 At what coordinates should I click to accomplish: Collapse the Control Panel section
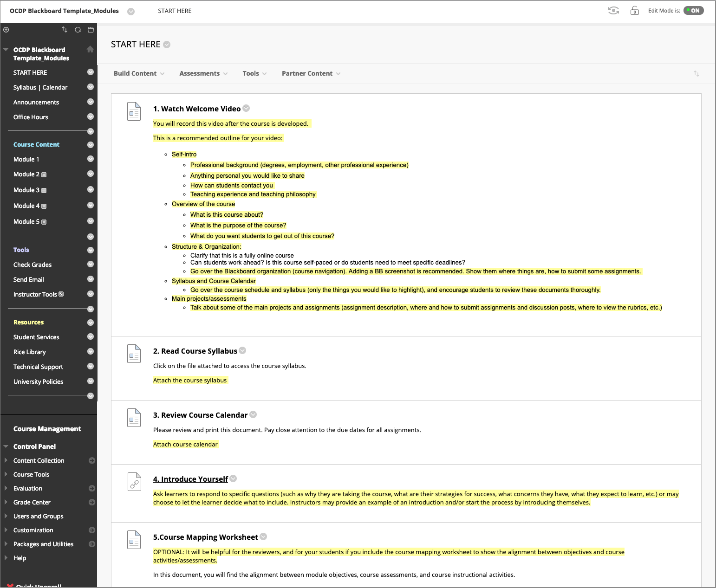click(6, 446)
